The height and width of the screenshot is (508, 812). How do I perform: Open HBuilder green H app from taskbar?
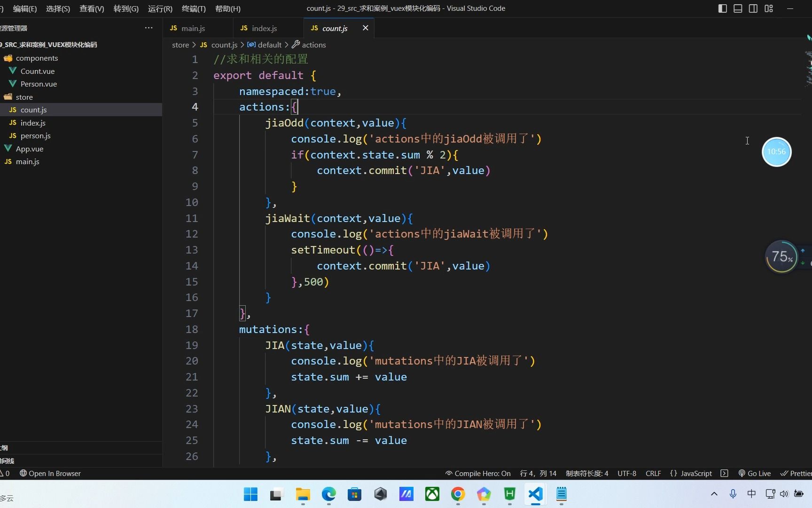click(x=510, y=494)
